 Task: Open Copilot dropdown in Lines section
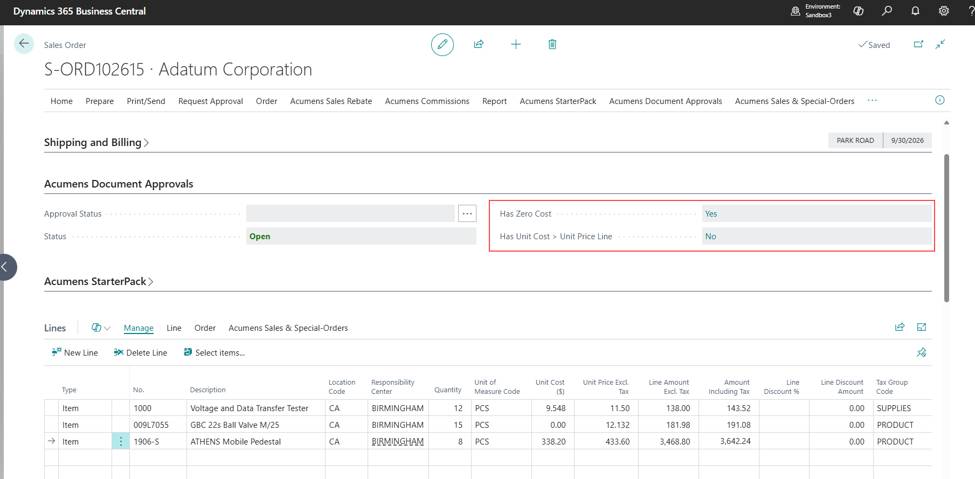101,328
